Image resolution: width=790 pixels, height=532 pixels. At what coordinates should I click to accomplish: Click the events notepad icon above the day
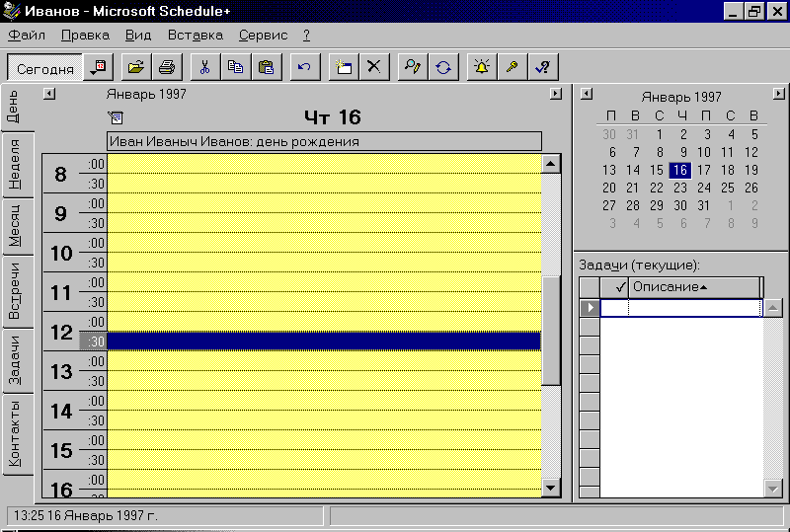click(116, 117)
